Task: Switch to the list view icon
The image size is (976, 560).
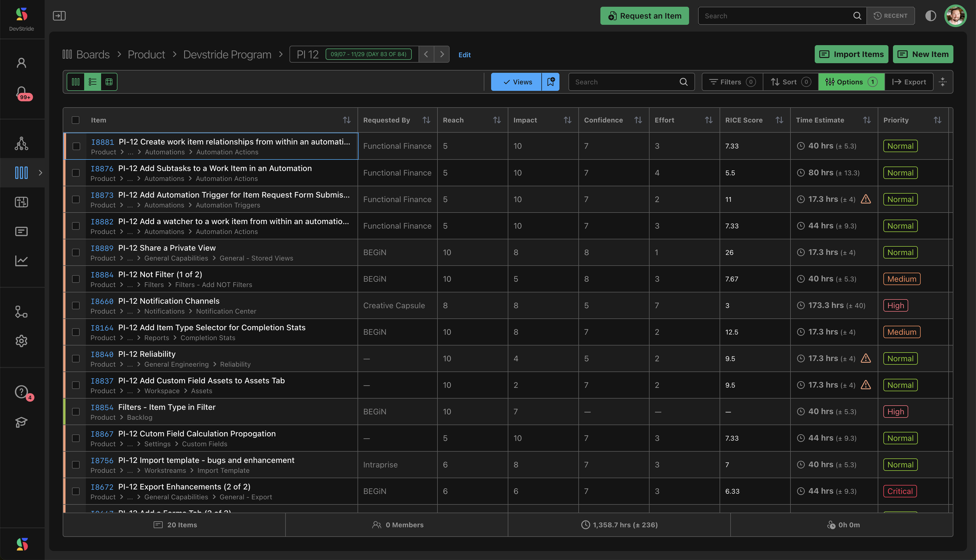Action: pyautogui.click(x=93, y=82)
